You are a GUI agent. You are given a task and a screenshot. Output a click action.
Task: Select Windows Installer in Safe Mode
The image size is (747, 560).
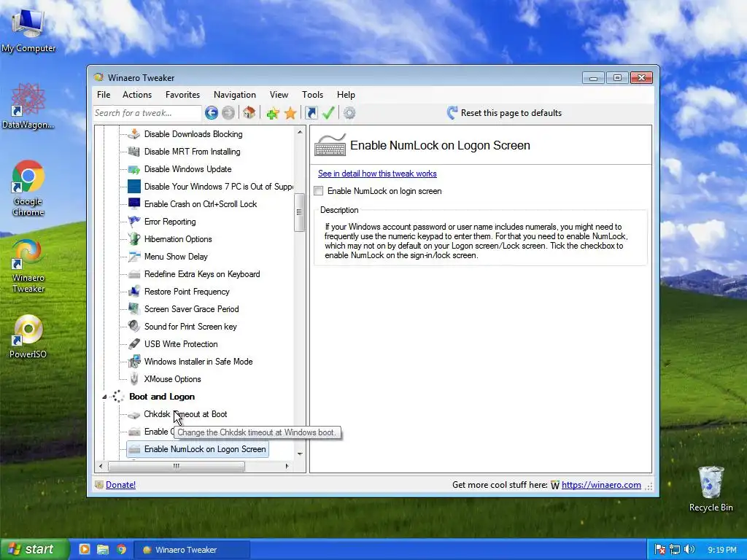198,362
